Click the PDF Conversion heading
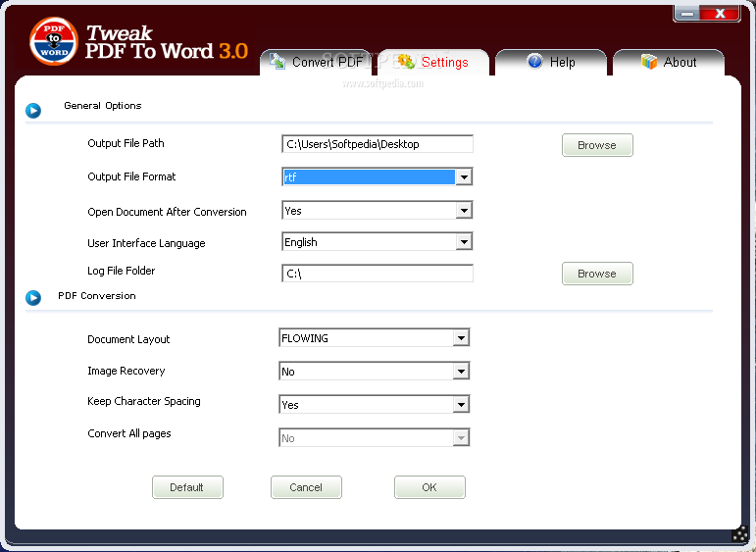756x552 pixels. click(x=97, y=295)
